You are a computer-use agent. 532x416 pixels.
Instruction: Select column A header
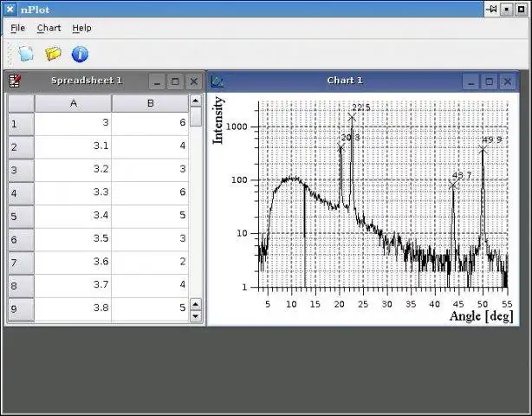point(73,103)
